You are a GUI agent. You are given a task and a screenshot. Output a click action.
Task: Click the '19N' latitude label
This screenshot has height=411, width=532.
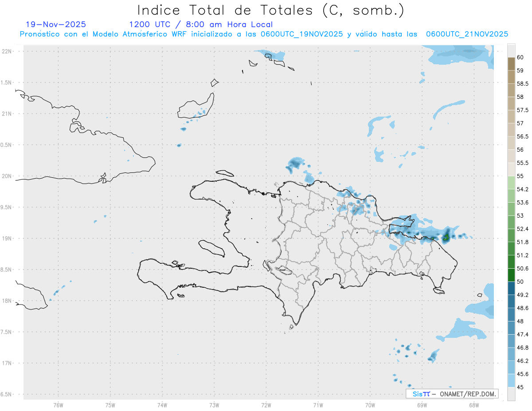tap(7, 238)
